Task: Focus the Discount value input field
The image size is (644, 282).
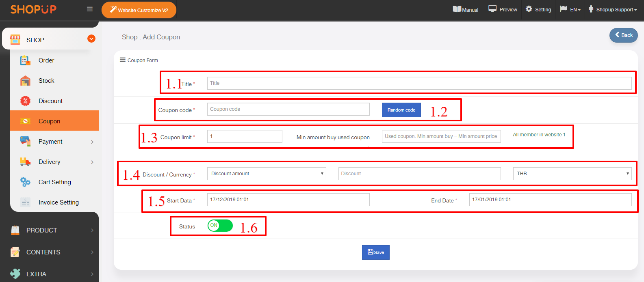Action: coord(419,174)
